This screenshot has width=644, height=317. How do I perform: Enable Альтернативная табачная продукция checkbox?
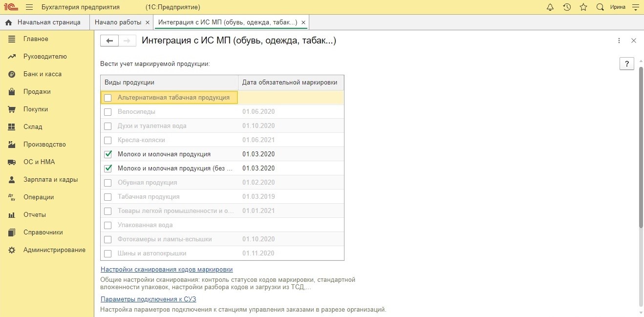[108, 98]
